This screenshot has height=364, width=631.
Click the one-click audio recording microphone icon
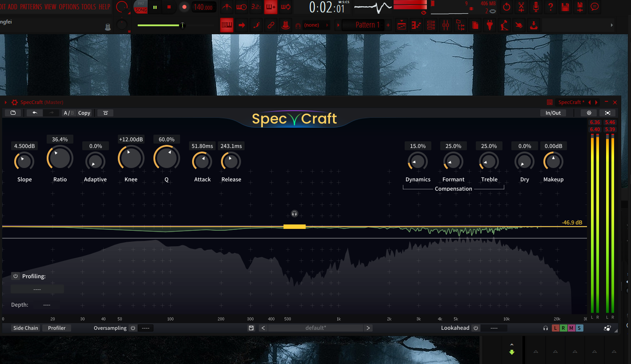click(x=536, y=7)
